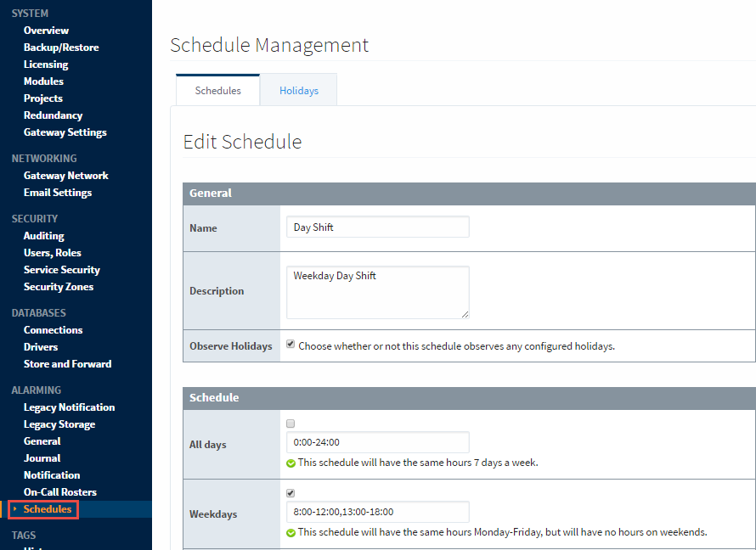Open the Alarm Journal page
This screenshot has width=756, height=550.
(42, 457)
